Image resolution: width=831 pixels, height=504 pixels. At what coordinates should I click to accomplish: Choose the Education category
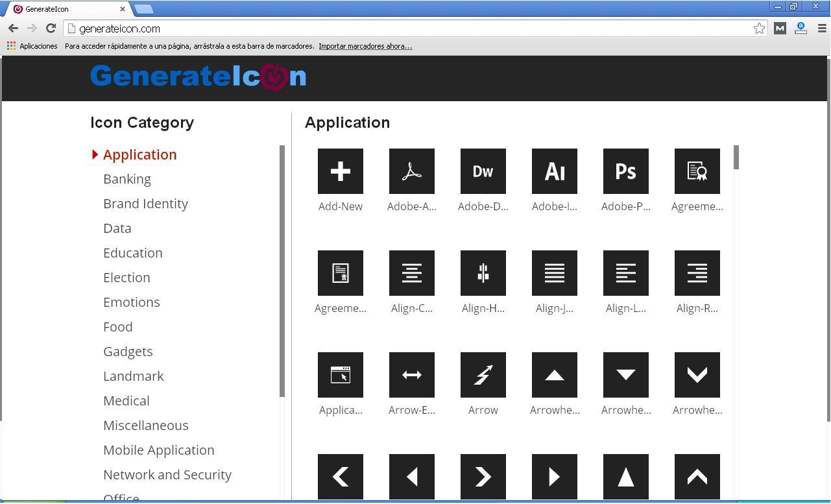click(133, 253)
